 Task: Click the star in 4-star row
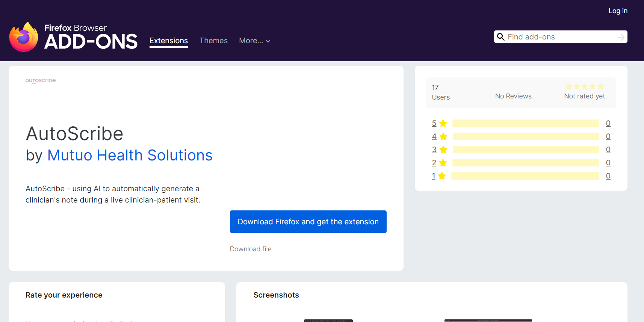coord(443,136)
